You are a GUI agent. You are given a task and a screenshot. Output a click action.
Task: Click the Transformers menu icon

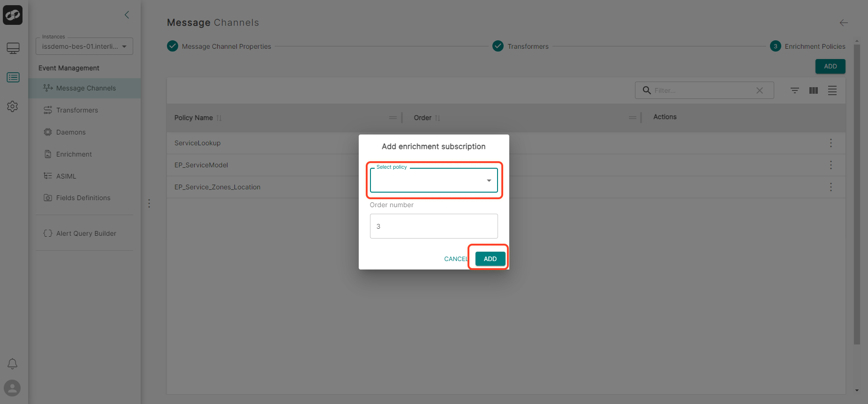[x=48, y=110]
